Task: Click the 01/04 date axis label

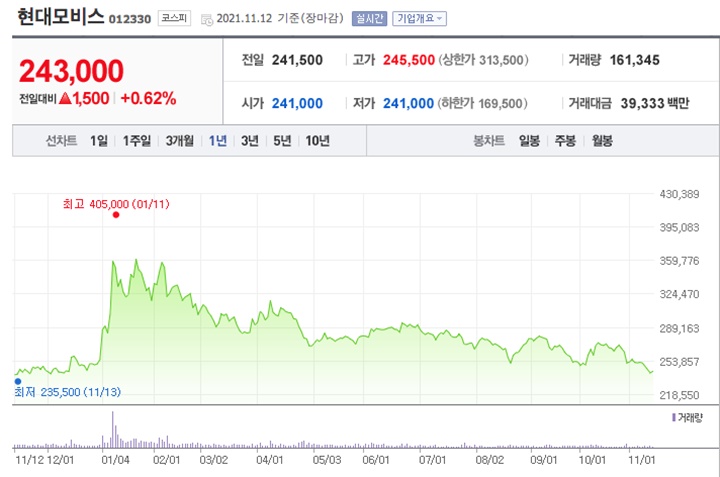Action: [115, 460]
